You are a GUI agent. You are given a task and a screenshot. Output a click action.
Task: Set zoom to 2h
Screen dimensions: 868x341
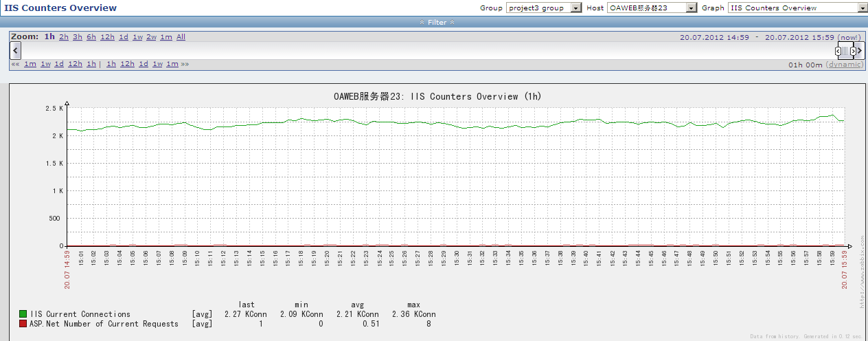coord(64,37)
